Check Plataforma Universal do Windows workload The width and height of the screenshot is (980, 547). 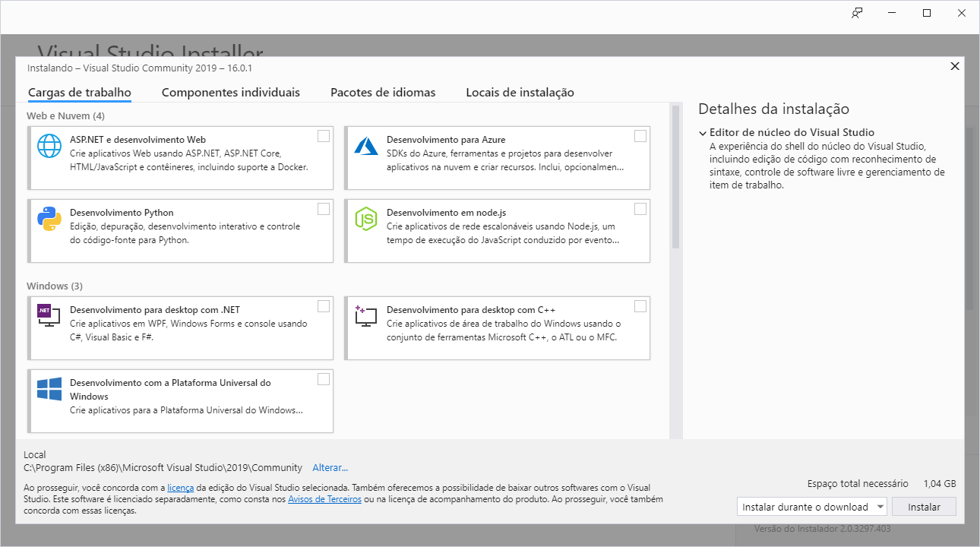(x=324, y=379)
